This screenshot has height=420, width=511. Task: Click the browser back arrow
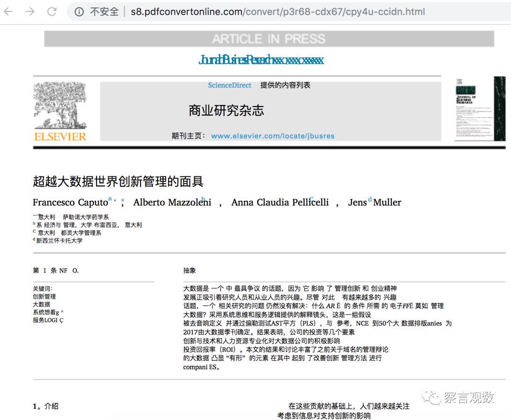coord(8,12)
